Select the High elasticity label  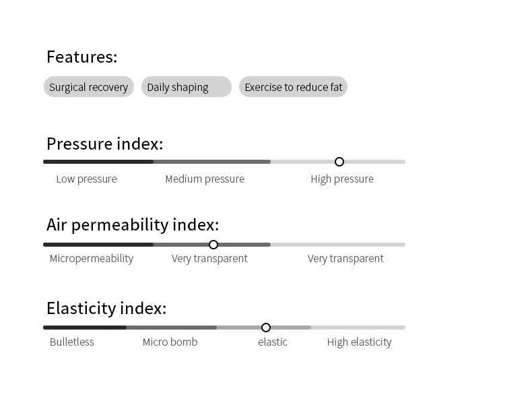359,342
